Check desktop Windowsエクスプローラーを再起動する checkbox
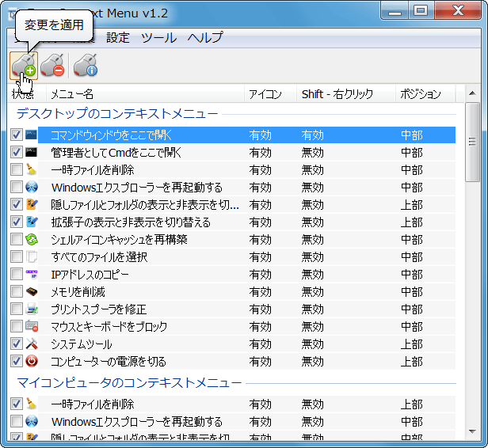This screenshot has width=488, height=448. click(x=17, y=187)
